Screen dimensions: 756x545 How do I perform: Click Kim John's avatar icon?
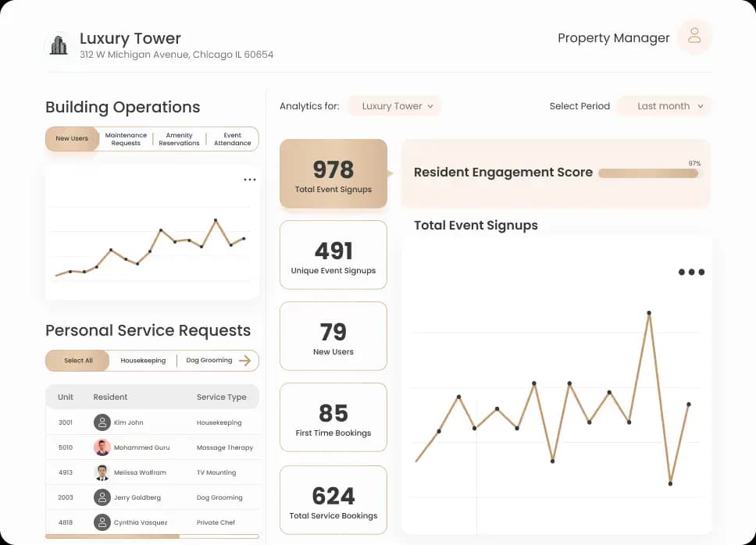pos(102,422)
